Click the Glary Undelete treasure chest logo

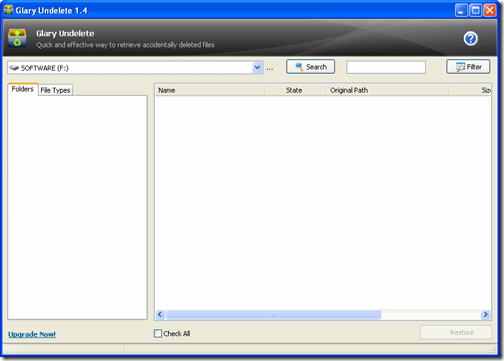click(17, 38)
